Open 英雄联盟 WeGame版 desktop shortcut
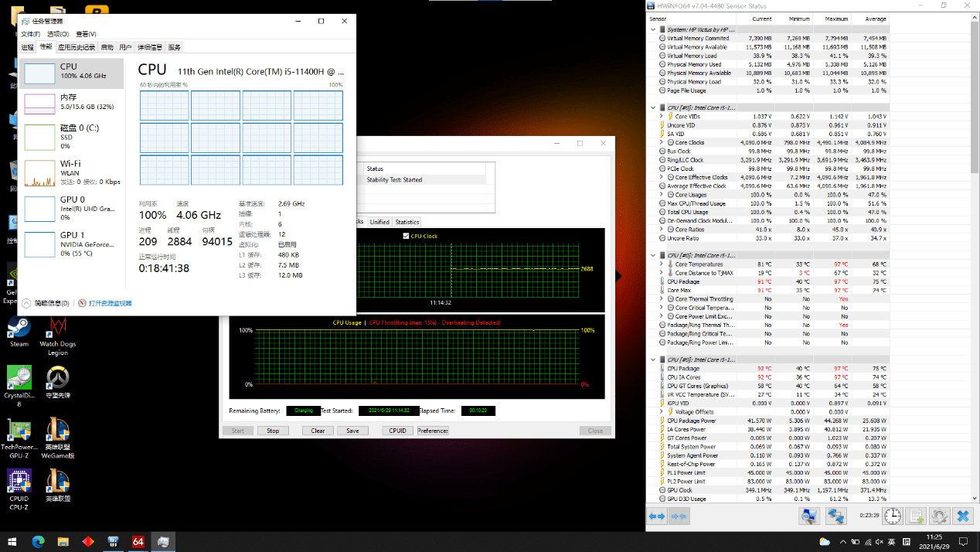The image size is (980, 552). 58,438
